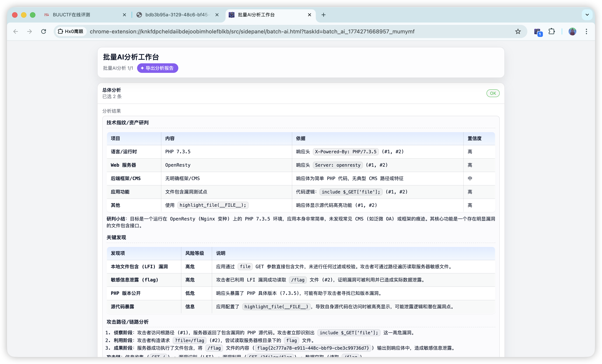Reload the current page
The width and height of the screenshot is (602, 364).
[x=44, y=31]
